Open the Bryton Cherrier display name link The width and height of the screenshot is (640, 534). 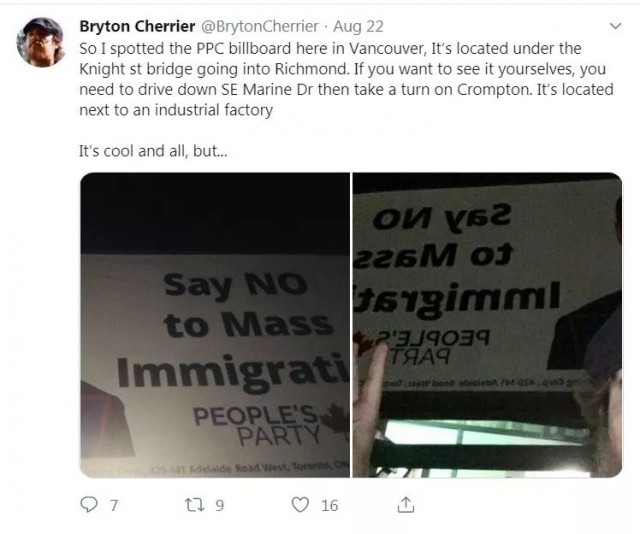(137, 26)
